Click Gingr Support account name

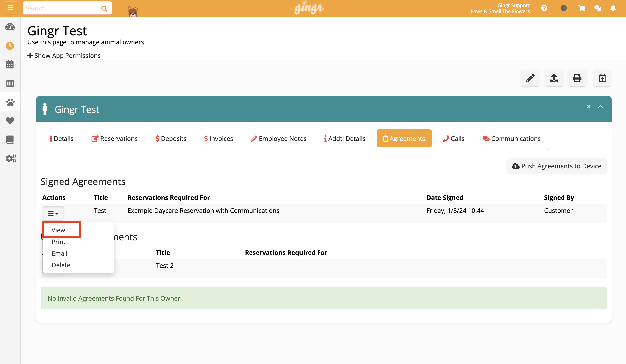513,5
